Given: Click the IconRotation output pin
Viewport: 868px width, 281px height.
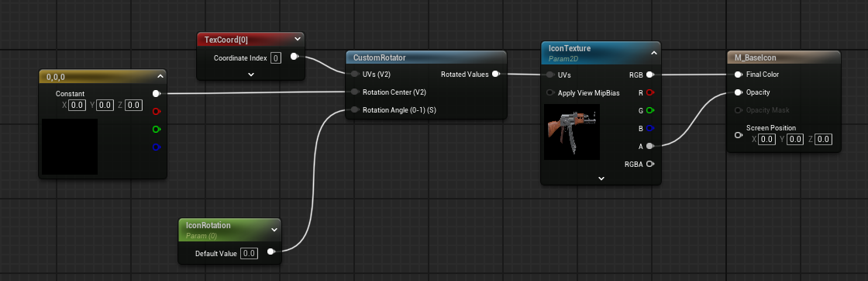Looking at the screenshot, I should click(271, 252).
